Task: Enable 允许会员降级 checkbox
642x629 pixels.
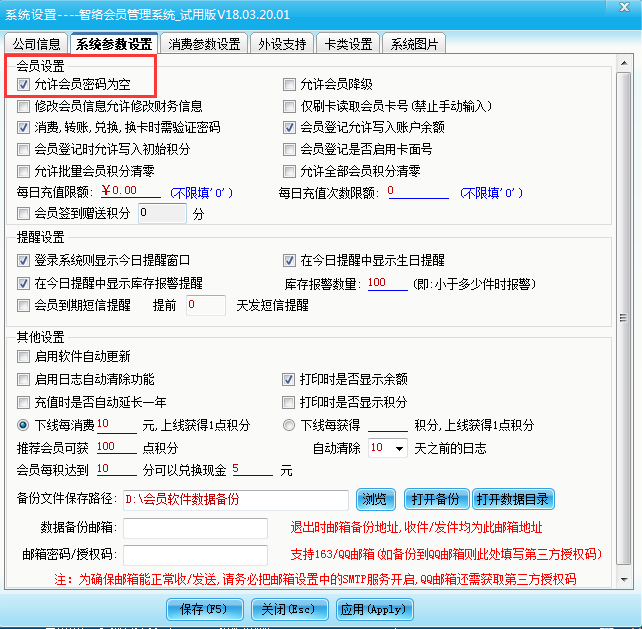Action: pos(289,85)
